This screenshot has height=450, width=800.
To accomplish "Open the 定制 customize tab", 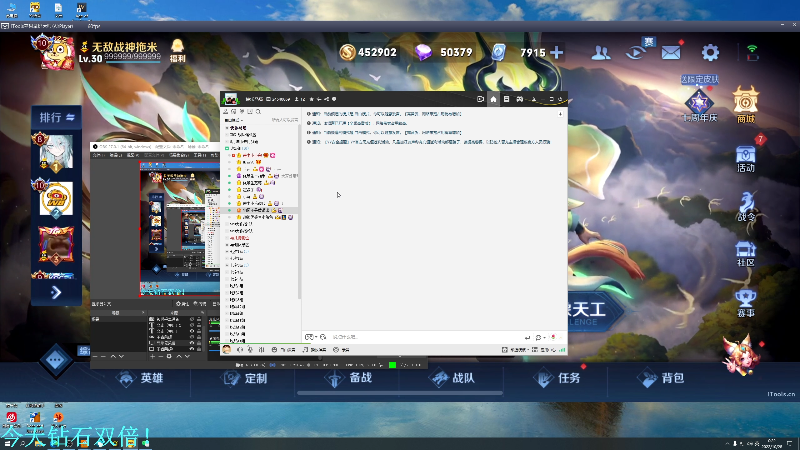I will (244, 379).
